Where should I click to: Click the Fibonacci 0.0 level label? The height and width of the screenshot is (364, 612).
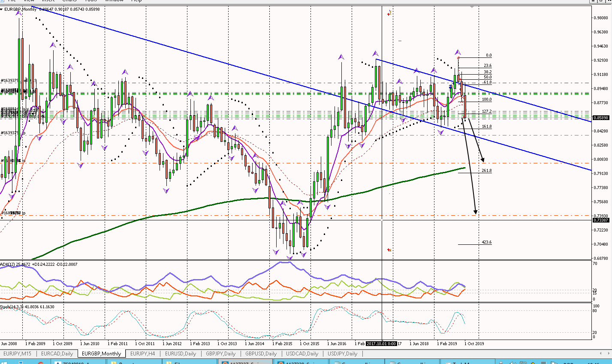[x=488, y=55]
